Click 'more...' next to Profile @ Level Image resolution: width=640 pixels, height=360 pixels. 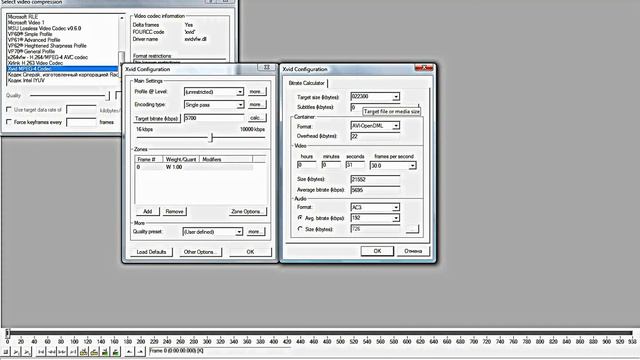click(x=256, y=91)
